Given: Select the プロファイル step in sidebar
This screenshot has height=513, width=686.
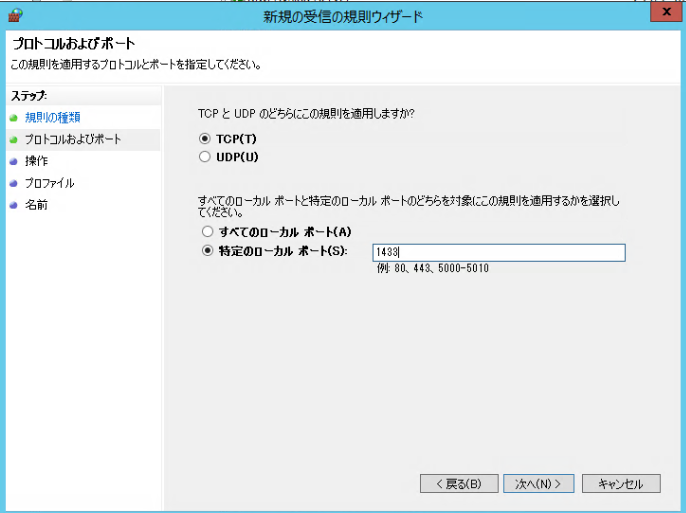Looking at the screenshot, I should 49,183.
